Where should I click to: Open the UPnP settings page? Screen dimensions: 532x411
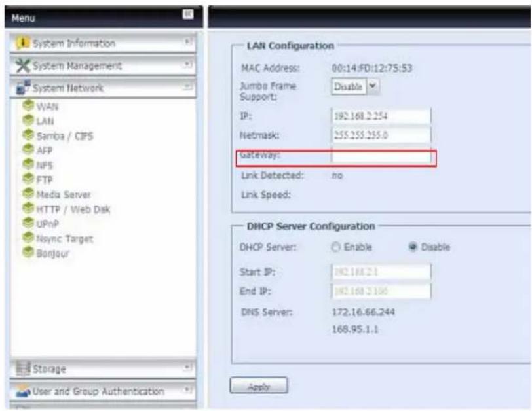[47, 224]
